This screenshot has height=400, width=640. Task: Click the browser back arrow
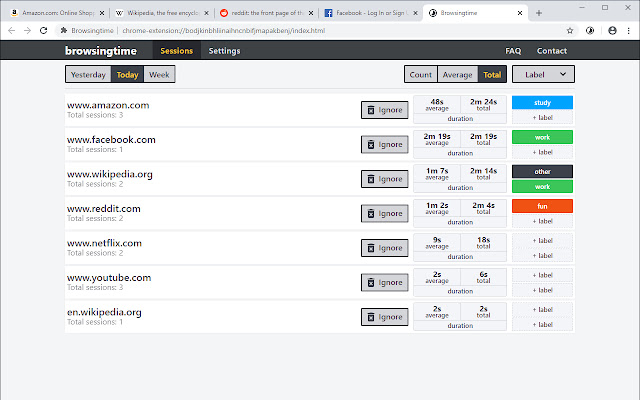click(11, 31)
